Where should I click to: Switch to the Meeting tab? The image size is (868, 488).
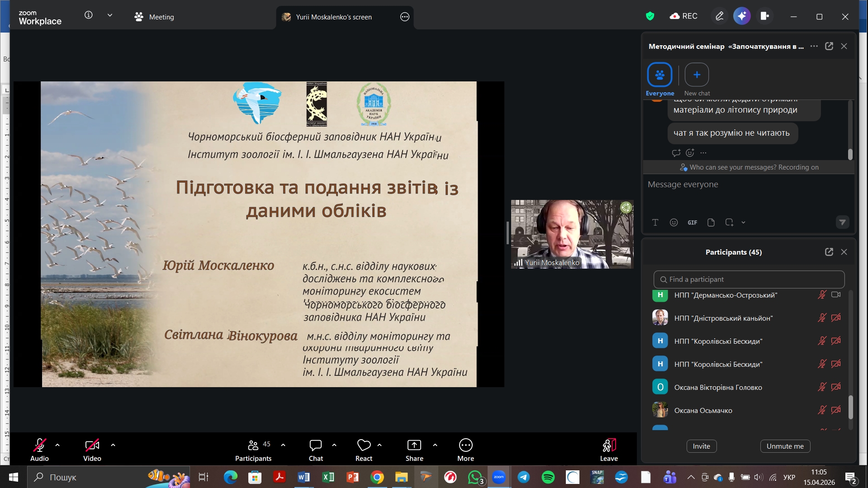coord(154,17)
